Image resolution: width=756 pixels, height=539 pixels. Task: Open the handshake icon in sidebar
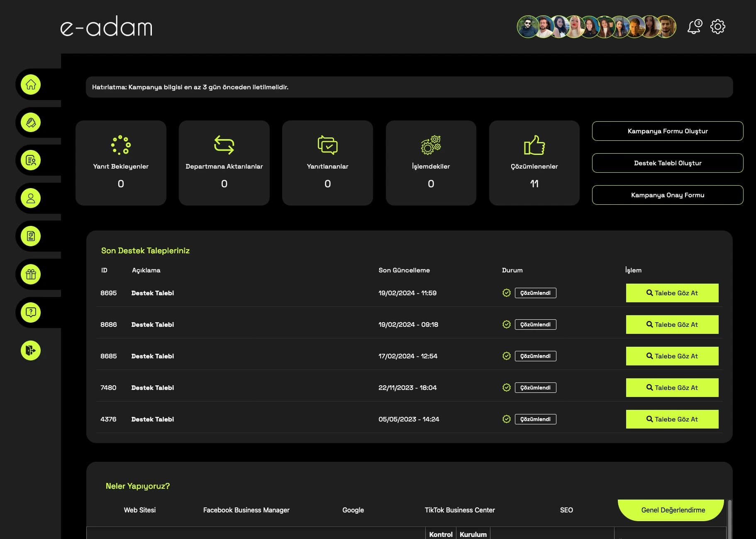coord(31,122)
